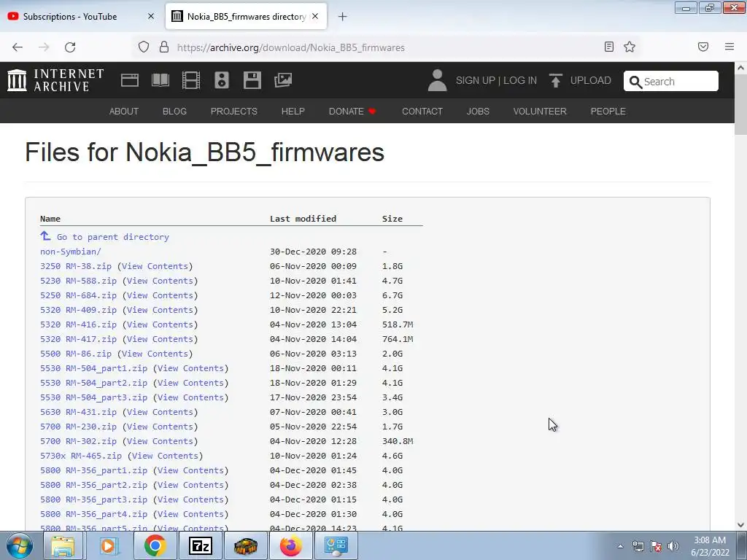Open Firefox hamburger menu
The image size is (747, 560).
[729, 47]
